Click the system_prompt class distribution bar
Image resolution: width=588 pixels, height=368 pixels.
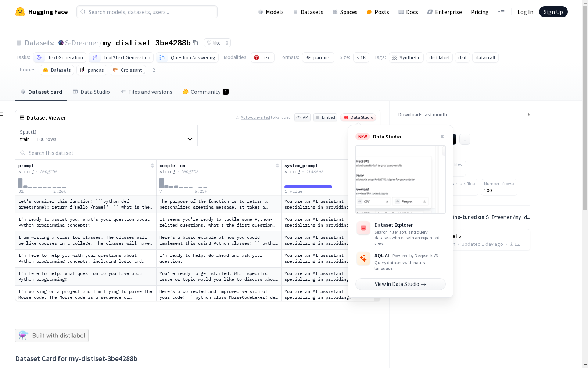point(308,187)
